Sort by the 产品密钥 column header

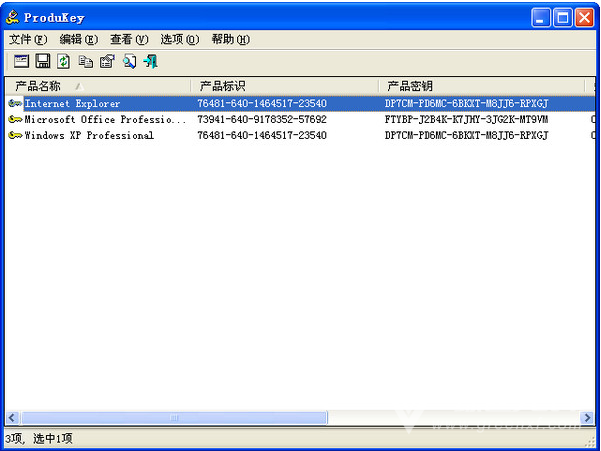coord(481,86)
